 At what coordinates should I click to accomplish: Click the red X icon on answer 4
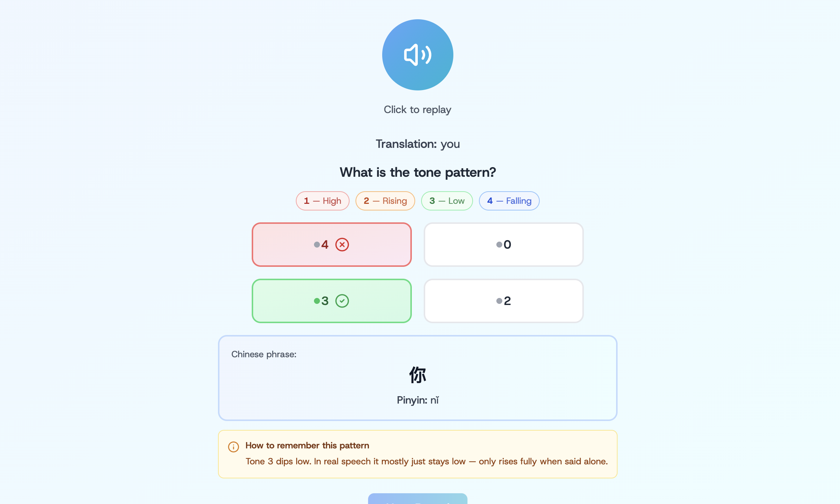click(x=342, y=245)
